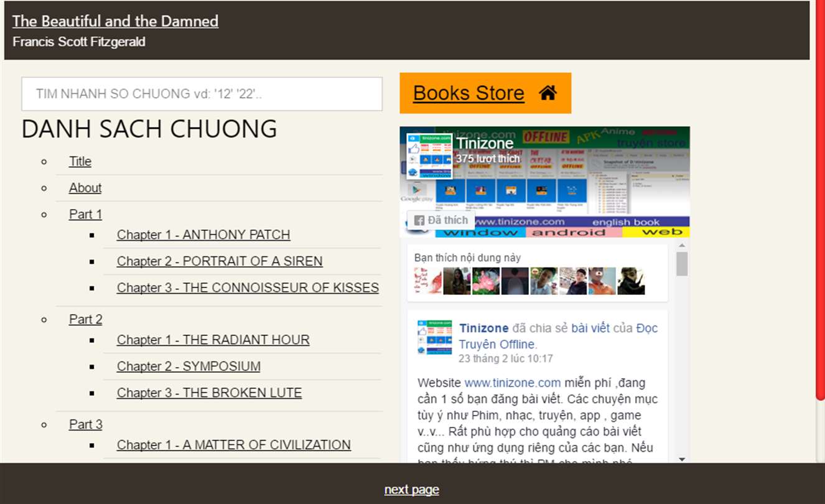Click the Facebook widget scrollbar down arrow

pyautogui.click(x=682, y=459)
